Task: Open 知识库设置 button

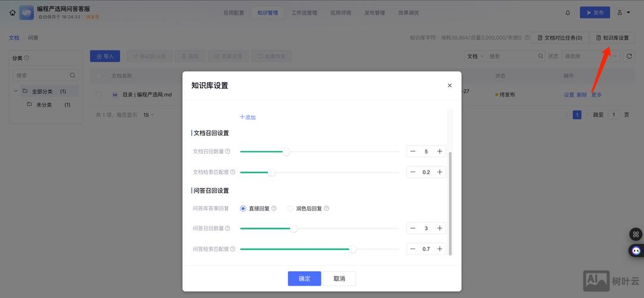Action: [x=612, y=38]
